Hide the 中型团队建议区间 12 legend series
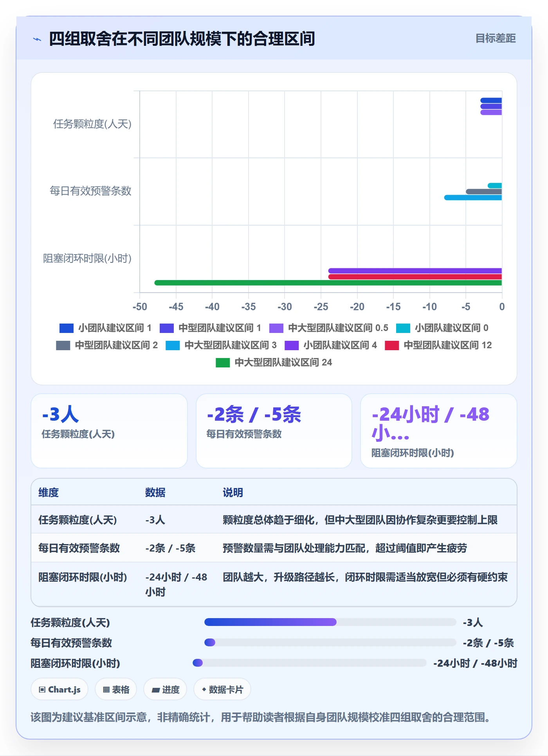Viewport: 548px width, 756px height. click(x=438, y=345)
